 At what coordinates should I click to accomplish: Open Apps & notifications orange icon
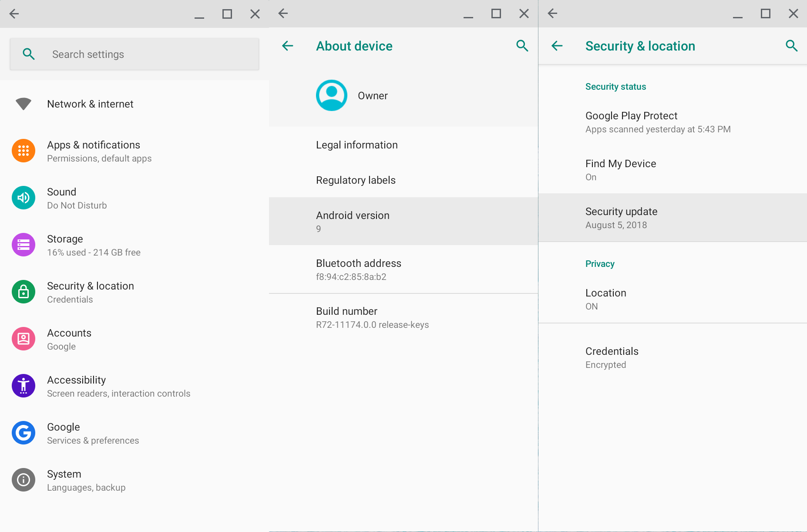pyautogui.click(x=24, y=151)
